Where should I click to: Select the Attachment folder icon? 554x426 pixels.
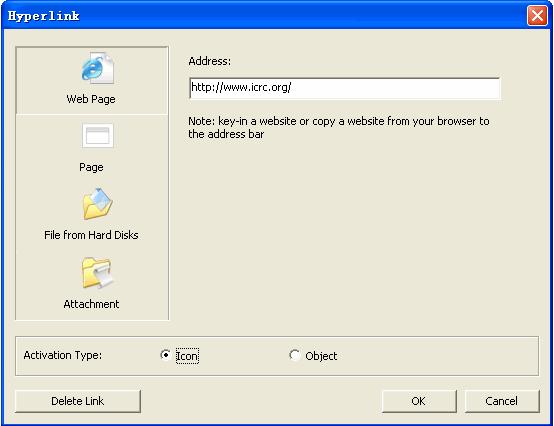pos(98,273)
